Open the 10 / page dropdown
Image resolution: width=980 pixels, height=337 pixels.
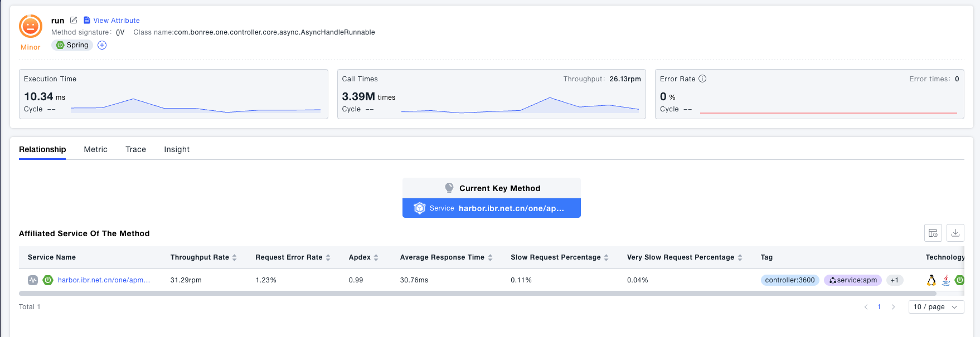click(x=936, y=307)
